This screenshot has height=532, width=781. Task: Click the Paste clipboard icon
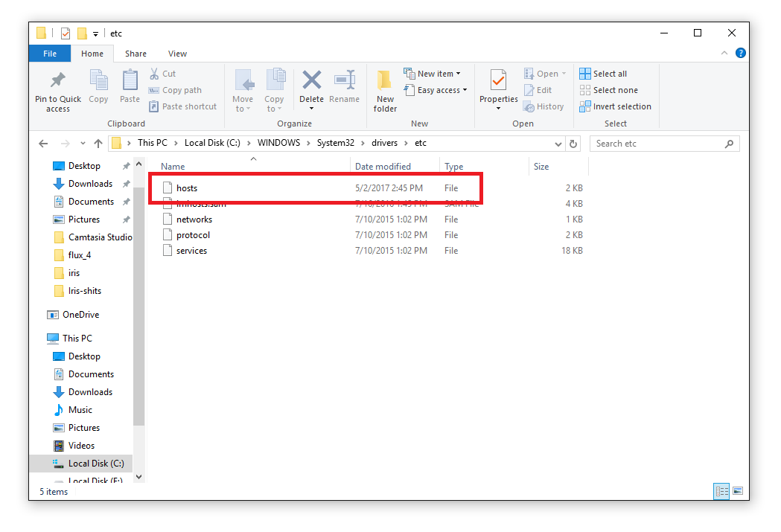130,80
